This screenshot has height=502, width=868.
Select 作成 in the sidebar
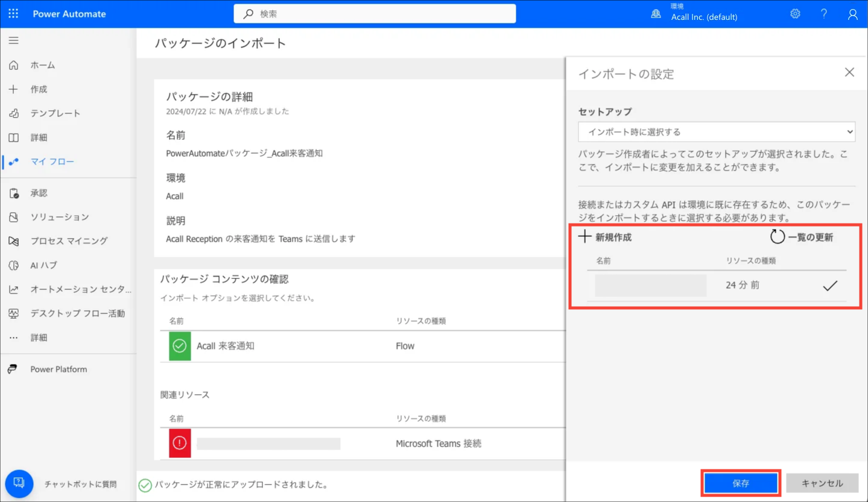pyautogui.click(x=39, y=89)
